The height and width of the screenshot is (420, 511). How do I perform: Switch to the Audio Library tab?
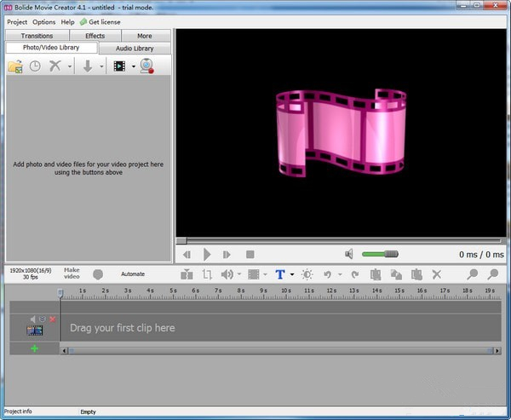point(135,49)
